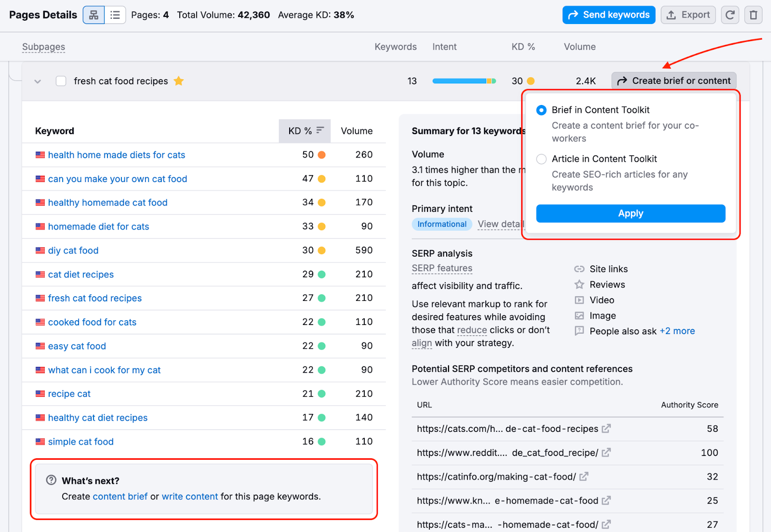The height and width of the screenshot is (532, 771).
Task: Switch to the hierarchy tree view icon
Action: pyautogui.click(x=93, y=15)
